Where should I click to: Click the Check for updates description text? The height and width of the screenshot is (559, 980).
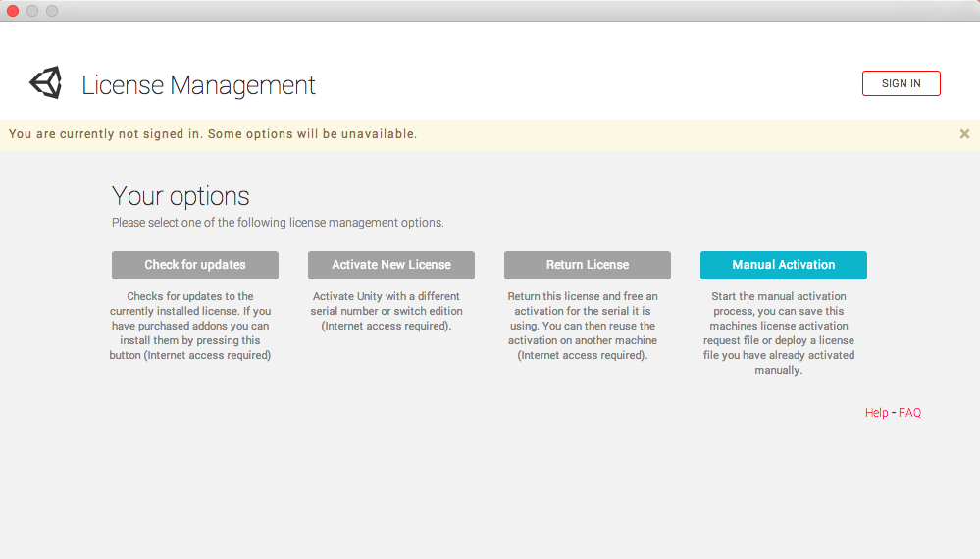pyautogui.click(x=190, y=326)
